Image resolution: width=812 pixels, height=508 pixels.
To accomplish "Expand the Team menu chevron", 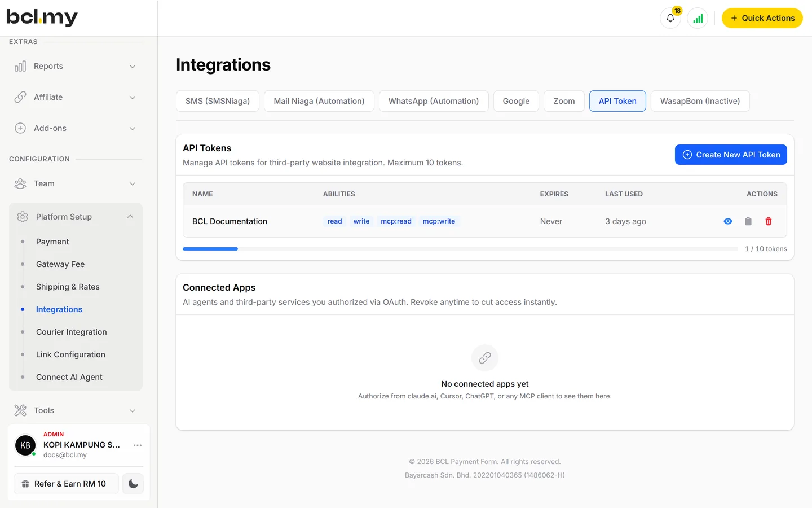I will tap(133, 183).
